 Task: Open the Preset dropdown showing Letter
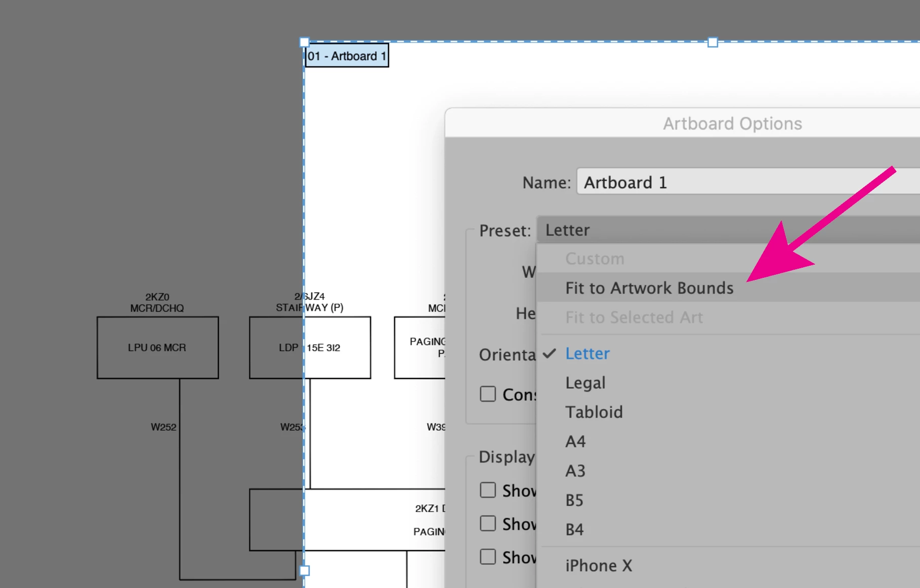click(728, 230)
